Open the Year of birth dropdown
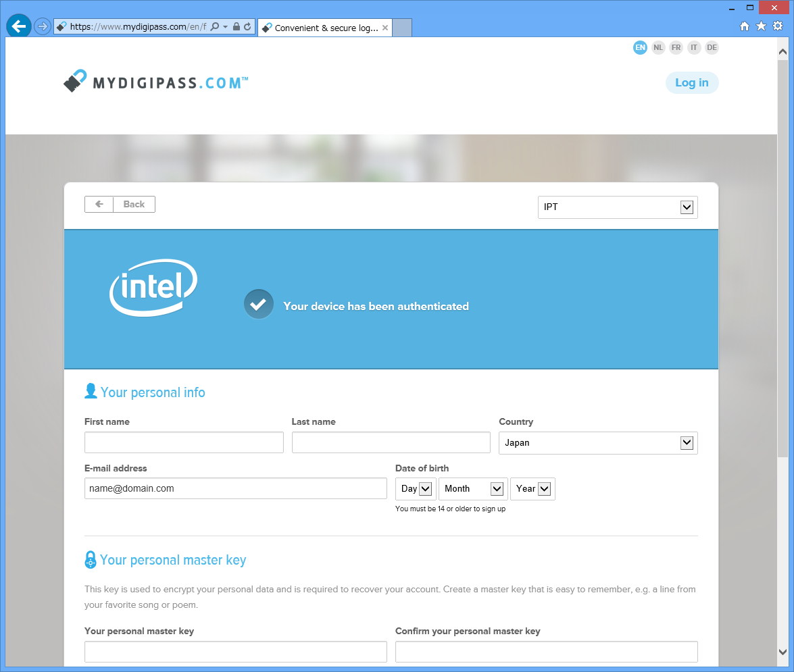This screenshot has height=672, width=794. point(532,489)
